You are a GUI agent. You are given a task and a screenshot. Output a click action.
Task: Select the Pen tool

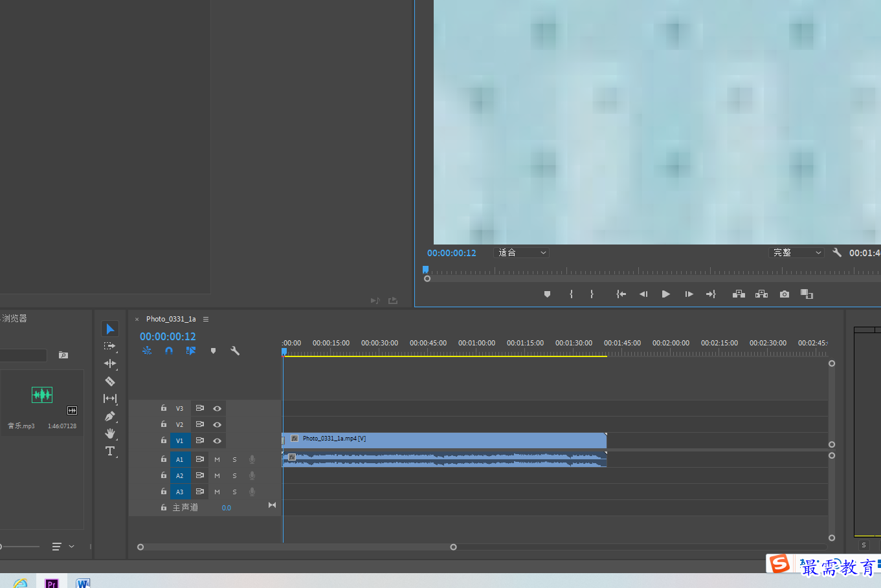pyautogui.click(x=110, y=416)
